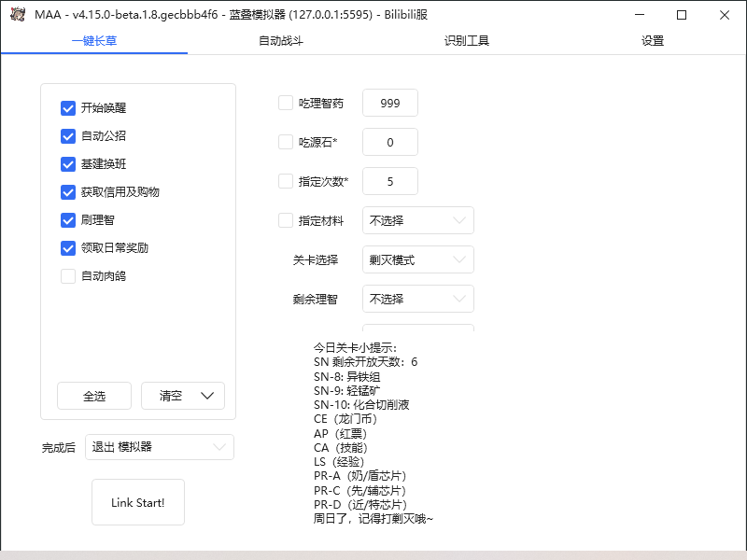The width and height of the screenshot is (747, 560).
Task: Disable the 刷理智 checkbox
Action: (67, 220)
